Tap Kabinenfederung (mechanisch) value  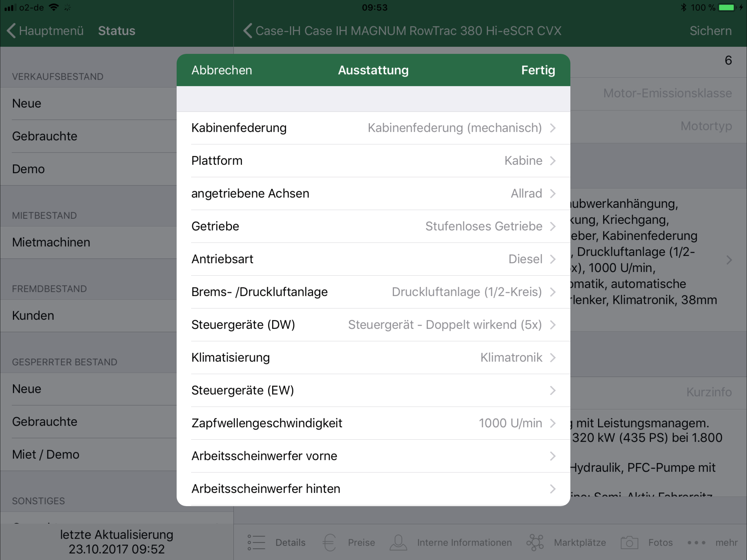(x=454, y=128)
